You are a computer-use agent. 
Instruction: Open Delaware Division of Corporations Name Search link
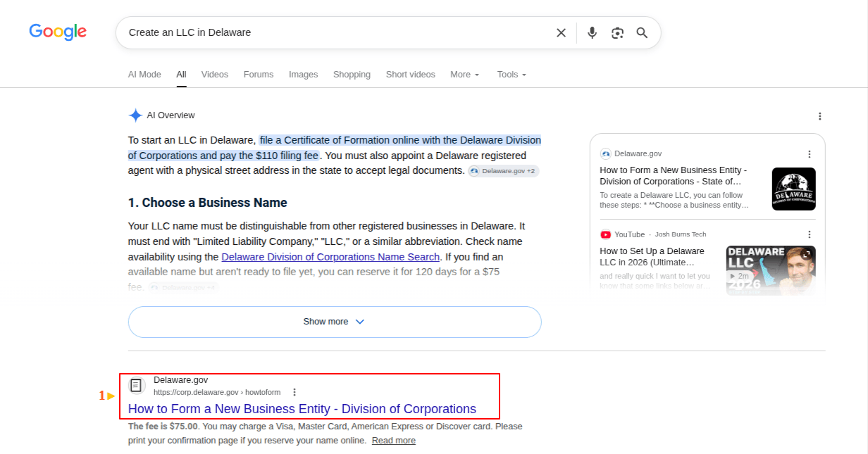coord(330,257)
